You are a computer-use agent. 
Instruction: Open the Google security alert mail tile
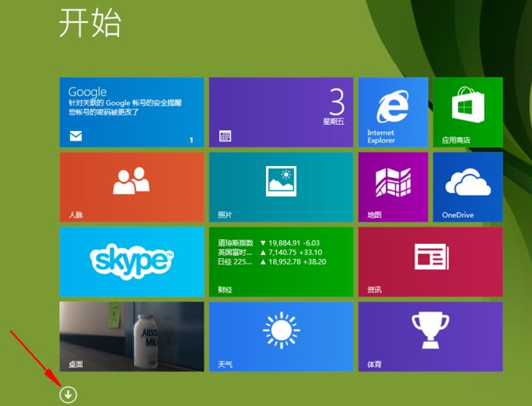(x=132, y=112)
